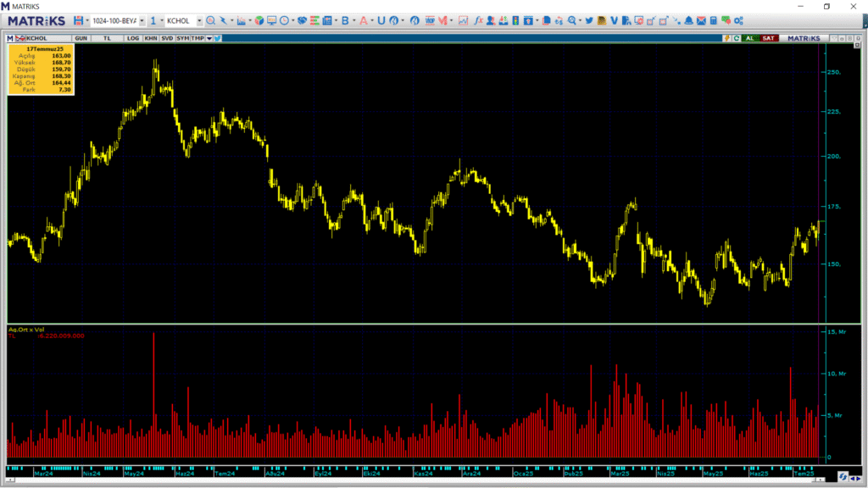
Task: Click the clock icon in main toolbar
Action: coord(284,20)
